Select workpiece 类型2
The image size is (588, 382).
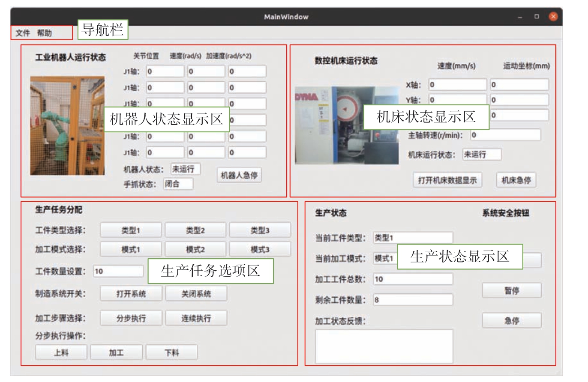195,230
